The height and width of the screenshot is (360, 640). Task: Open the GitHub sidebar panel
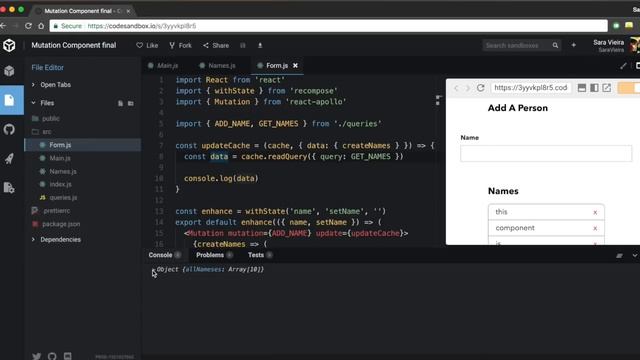[x=9, y=129]
